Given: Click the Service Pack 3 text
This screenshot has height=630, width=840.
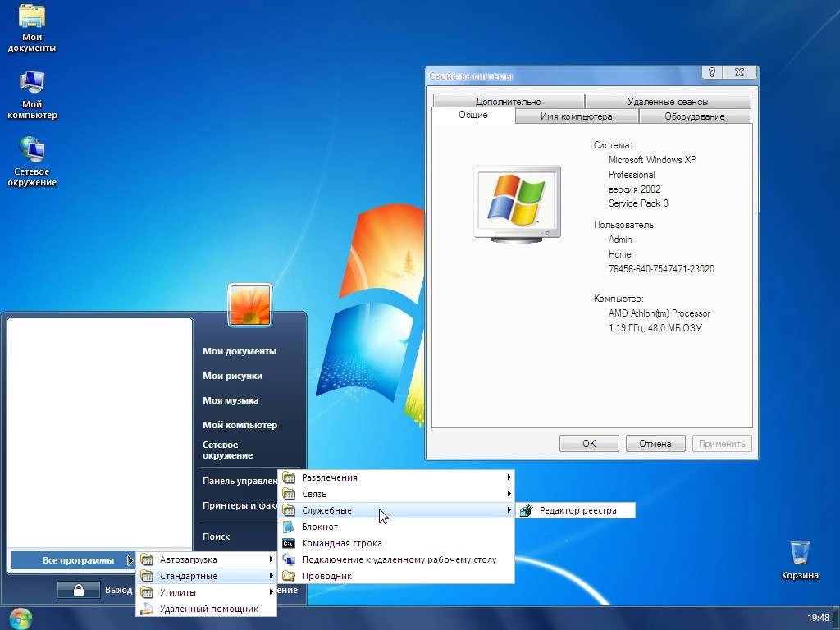Looking at the screenshot, I should point(638,203).
